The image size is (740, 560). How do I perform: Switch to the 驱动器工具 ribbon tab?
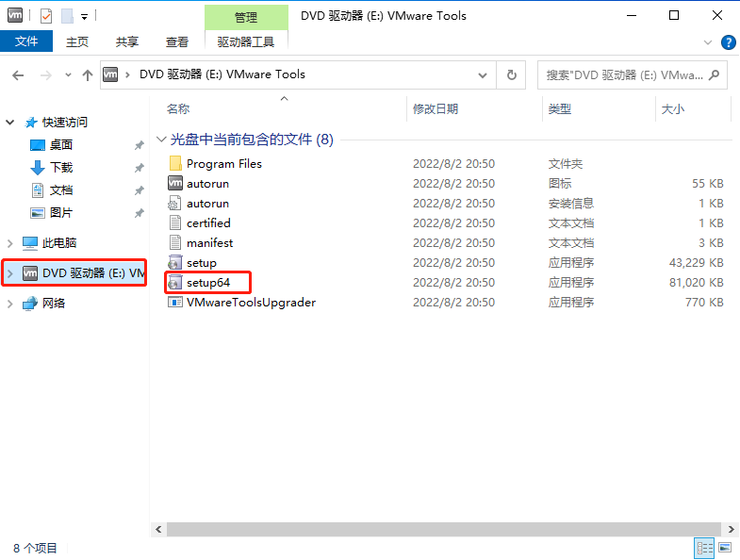pos(246,42)
